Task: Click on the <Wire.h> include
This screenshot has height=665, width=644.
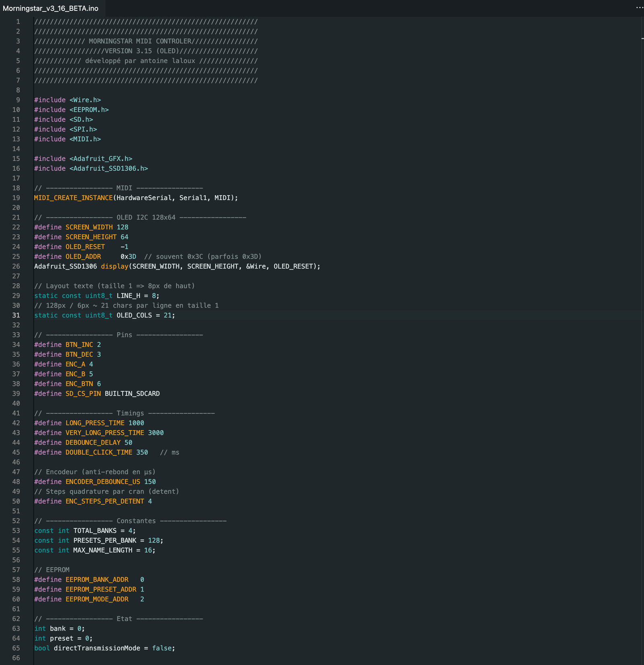Action: coord(85,100)
